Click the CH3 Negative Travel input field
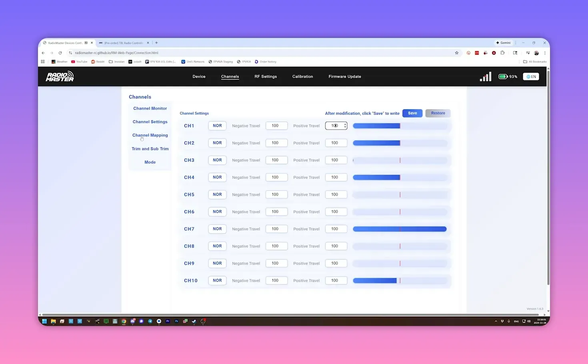This screenshot has width=588, height=364. (x=276, y=160)
